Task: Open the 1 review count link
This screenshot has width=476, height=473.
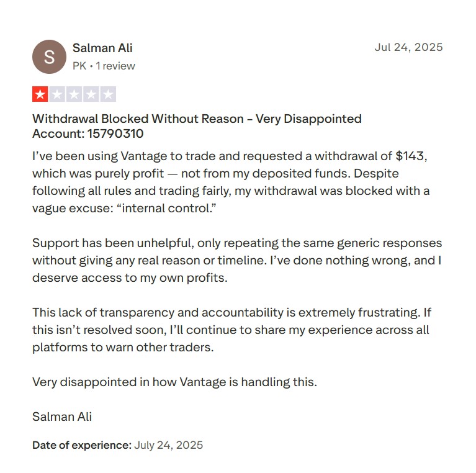Action: (115, 66)
